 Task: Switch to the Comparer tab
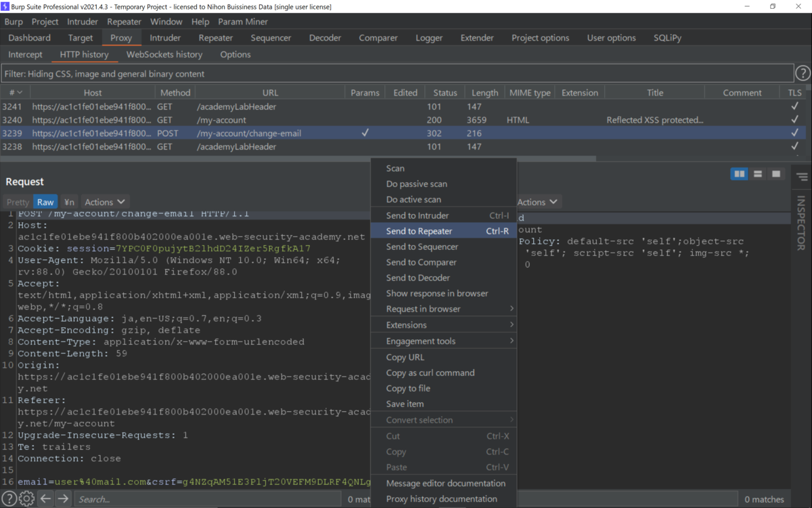click(378, 38)
